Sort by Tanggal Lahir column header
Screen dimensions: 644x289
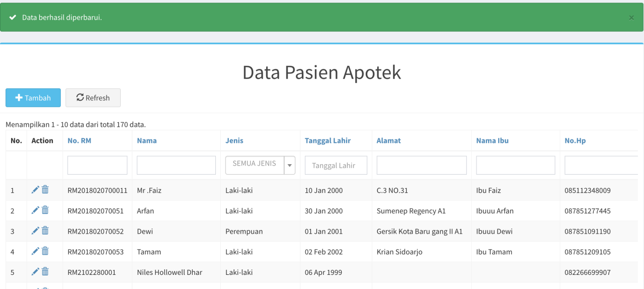328,140
